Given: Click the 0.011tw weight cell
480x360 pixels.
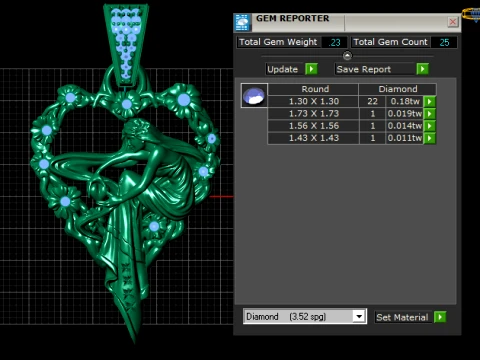Looking at the screenshot, I should click(405, 138).
